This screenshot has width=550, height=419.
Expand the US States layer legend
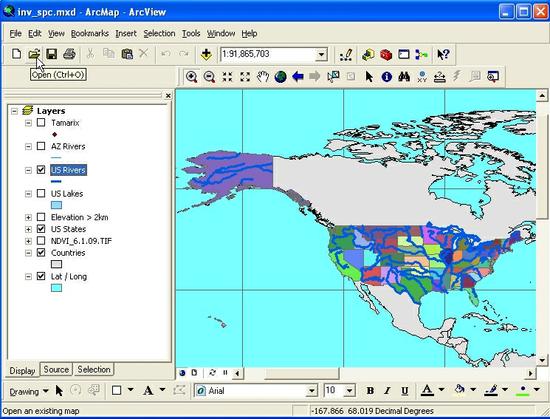click(28, 229)
